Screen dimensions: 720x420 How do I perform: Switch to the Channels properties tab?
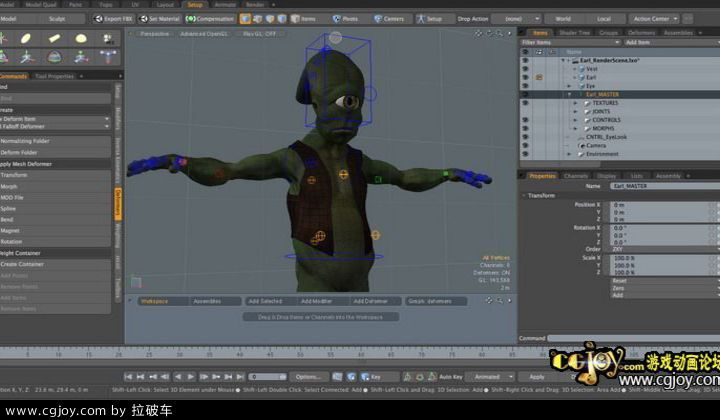(x=575, y=176)
